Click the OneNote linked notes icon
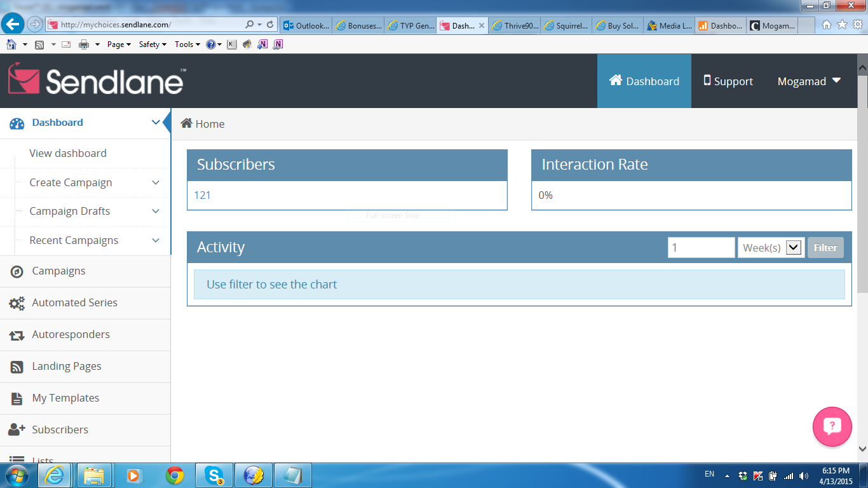The width and height of the screenshot is (868, 488). coord(278,44)
